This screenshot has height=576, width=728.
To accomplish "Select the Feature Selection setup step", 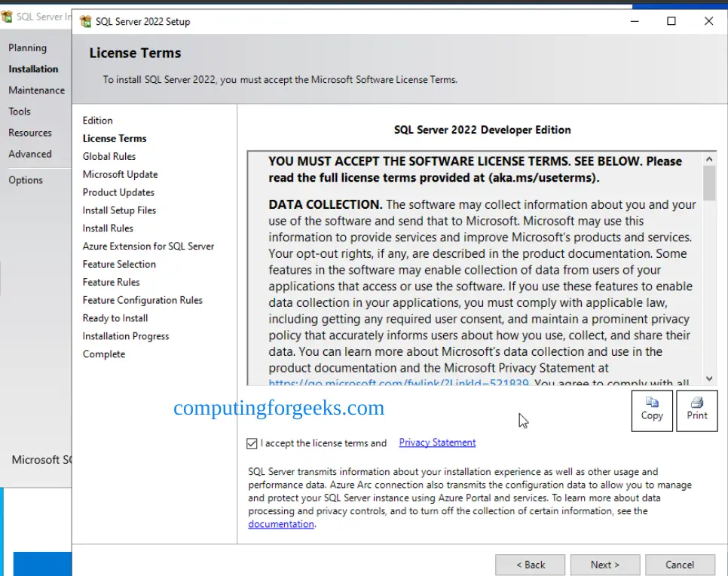I will coord(119,265).
